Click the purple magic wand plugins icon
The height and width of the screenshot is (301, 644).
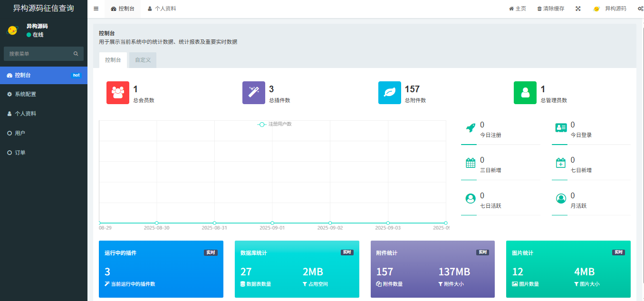coord(253,93)
